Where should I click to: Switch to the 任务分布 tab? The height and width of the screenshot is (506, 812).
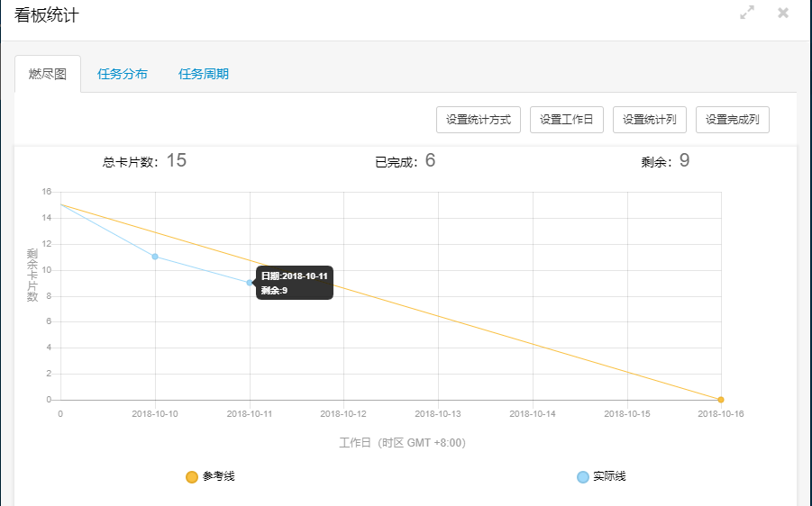point(123,74)
